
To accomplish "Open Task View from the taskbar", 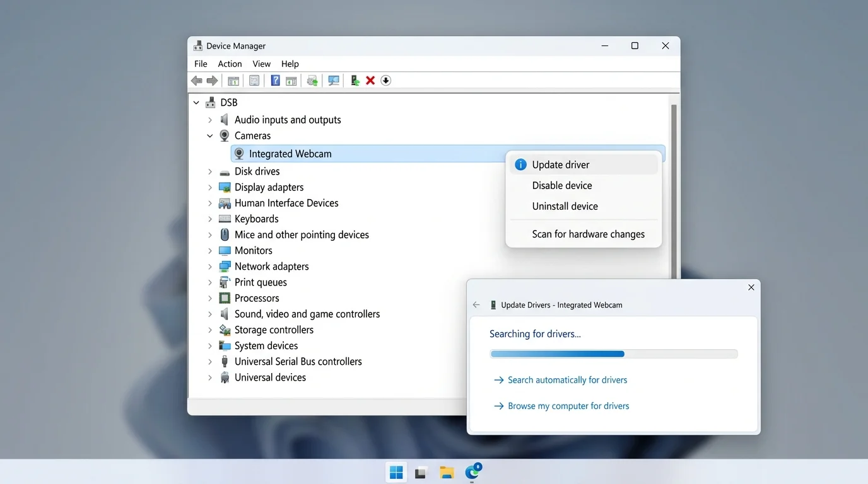I will [x=421, y=472].
